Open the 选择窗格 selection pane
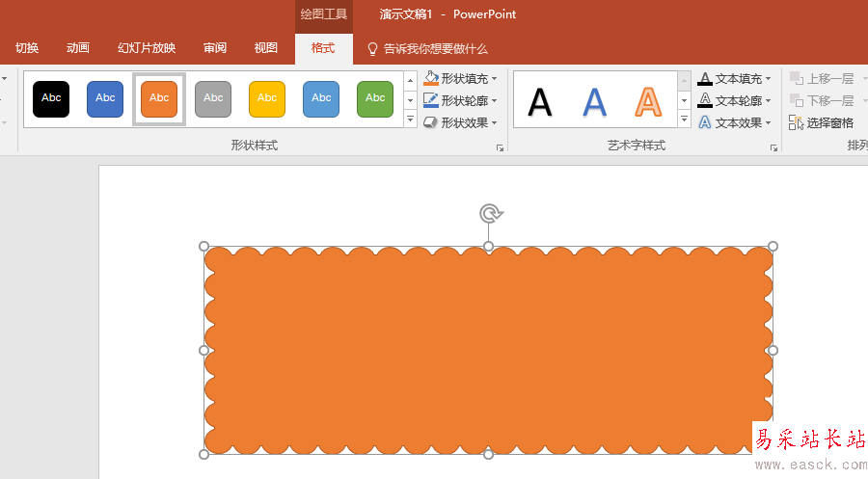868x479 pixels. [822, 122]
